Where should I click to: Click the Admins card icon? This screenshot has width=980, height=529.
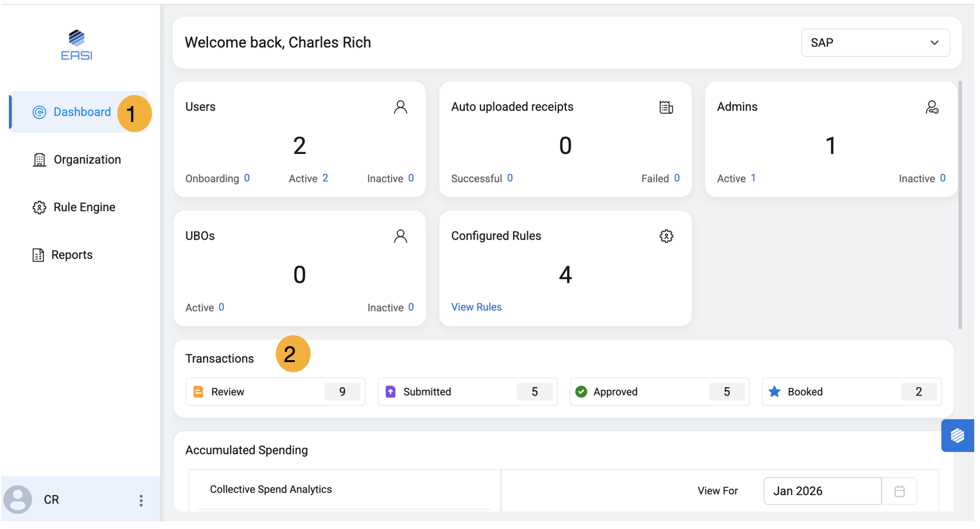point(932,107)
